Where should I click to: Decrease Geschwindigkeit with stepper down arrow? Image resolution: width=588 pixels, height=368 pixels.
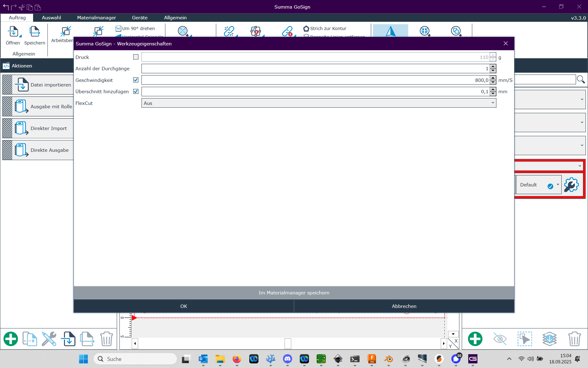coord(493,82)
